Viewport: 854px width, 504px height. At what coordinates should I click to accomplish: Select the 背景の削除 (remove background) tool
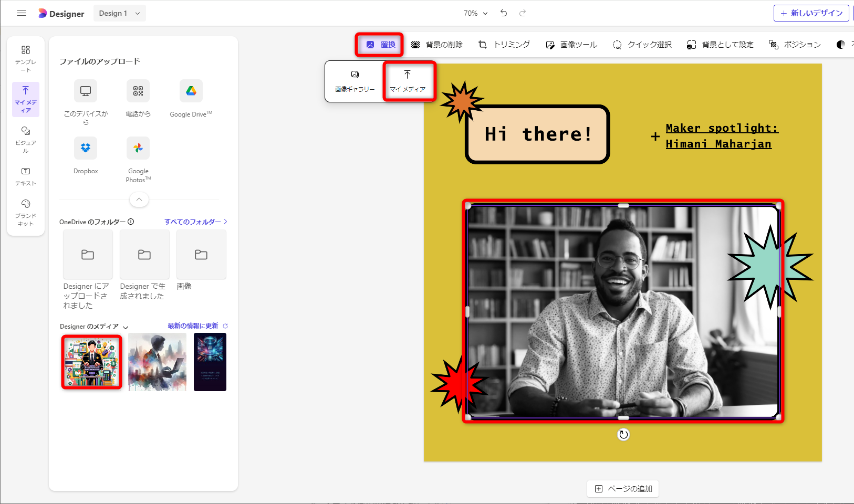[437, 45]
